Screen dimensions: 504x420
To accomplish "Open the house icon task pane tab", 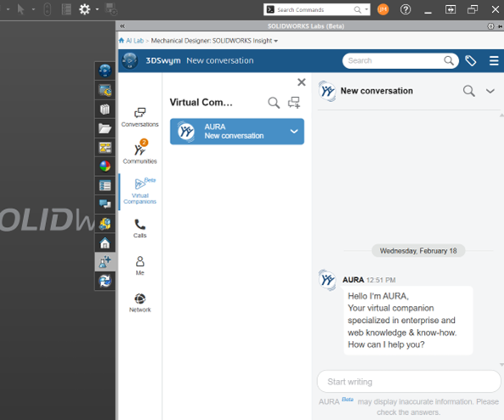I will coord(105,243).
